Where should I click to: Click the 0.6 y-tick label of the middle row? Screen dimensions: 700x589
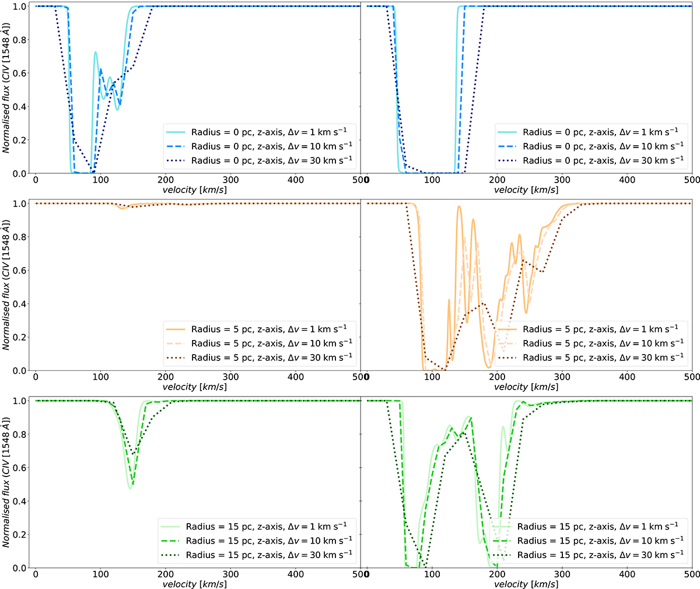pos(20,270)
